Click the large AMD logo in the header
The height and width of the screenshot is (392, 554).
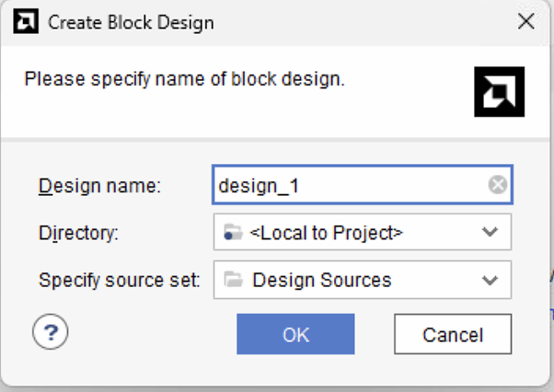[x=498, y=93]
